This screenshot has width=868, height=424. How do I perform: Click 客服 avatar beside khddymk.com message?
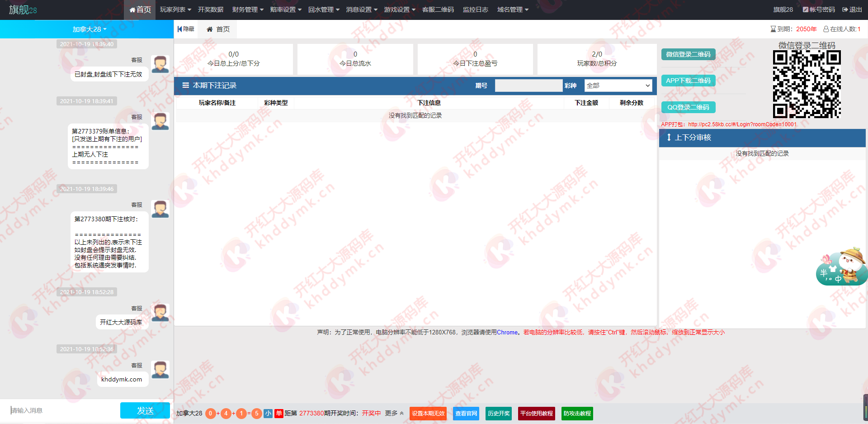point(160,370)
